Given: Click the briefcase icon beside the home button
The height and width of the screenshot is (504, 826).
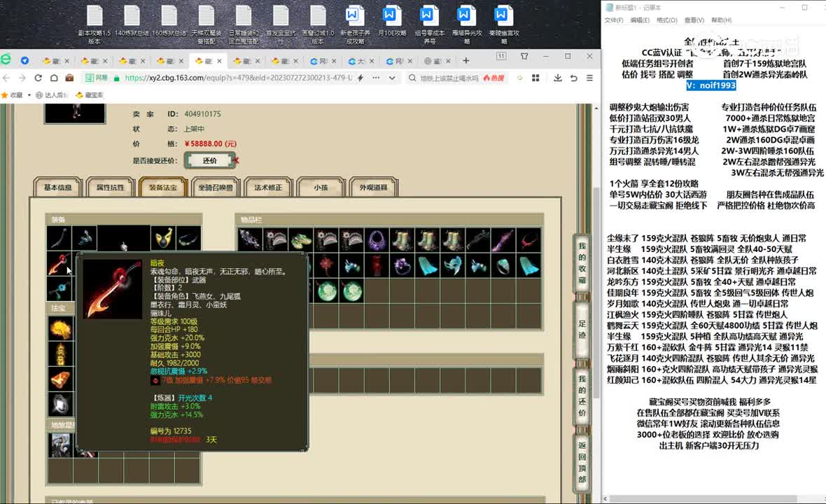Looking at the screenshot, I should click(69, 78).
